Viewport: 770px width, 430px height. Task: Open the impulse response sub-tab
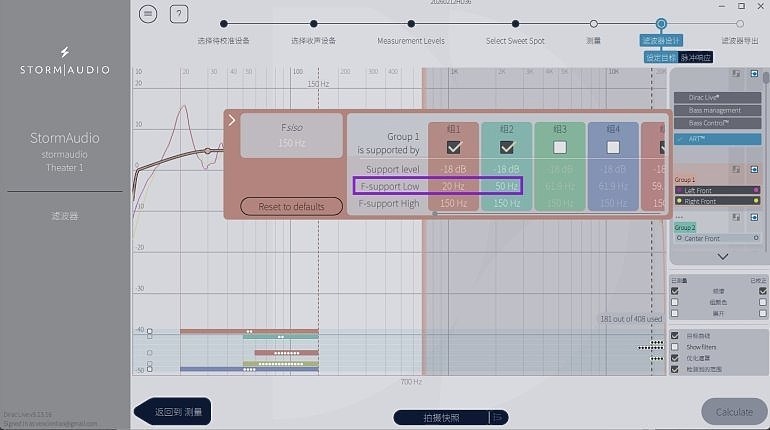tap(695, 58)
